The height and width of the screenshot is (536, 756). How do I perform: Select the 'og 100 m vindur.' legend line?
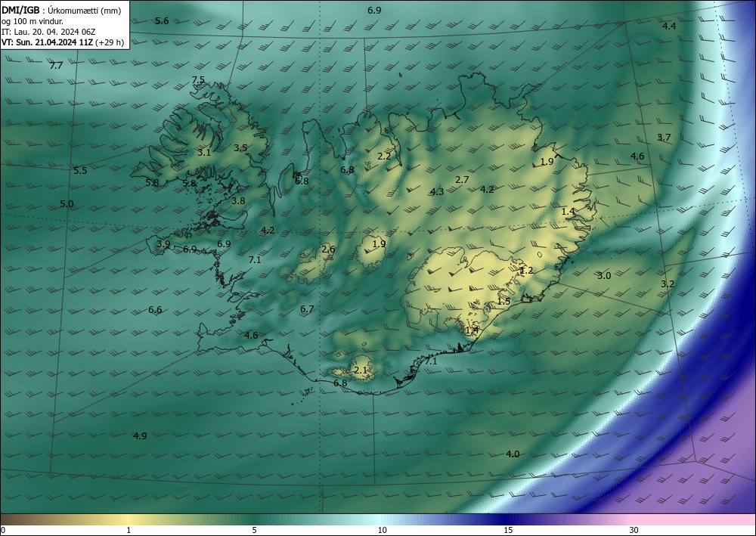[33, 21]
